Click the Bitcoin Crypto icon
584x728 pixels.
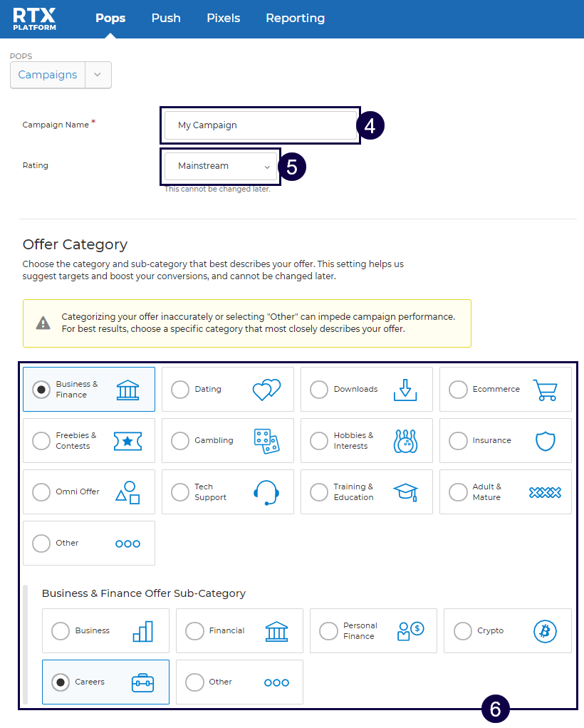(x=545, y=631)
